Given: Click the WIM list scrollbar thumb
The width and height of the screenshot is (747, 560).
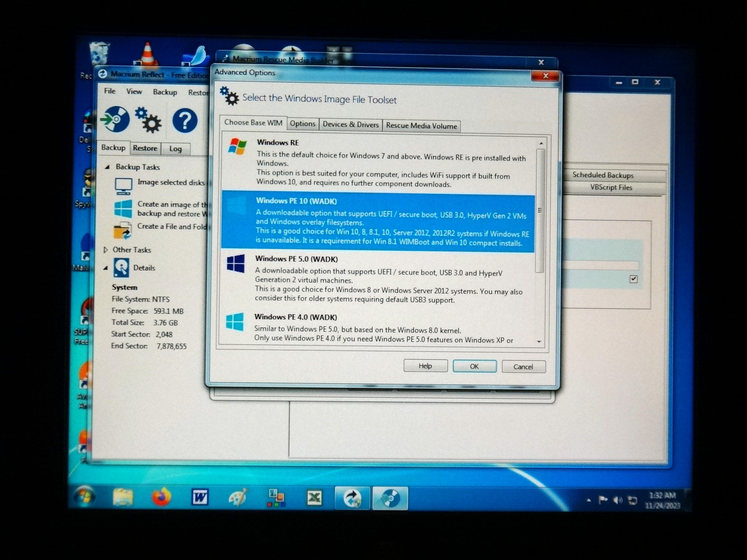Looking at the screenshot, I should click(540, 211).
